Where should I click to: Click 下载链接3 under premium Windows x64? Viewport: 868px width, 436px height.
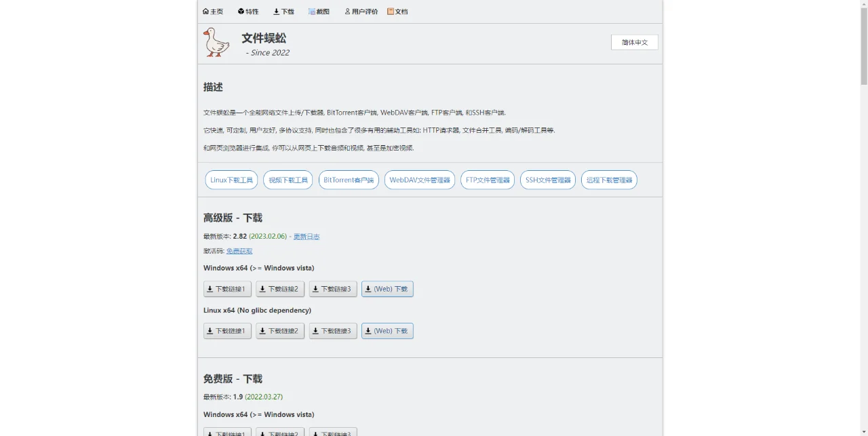(333, 289)
